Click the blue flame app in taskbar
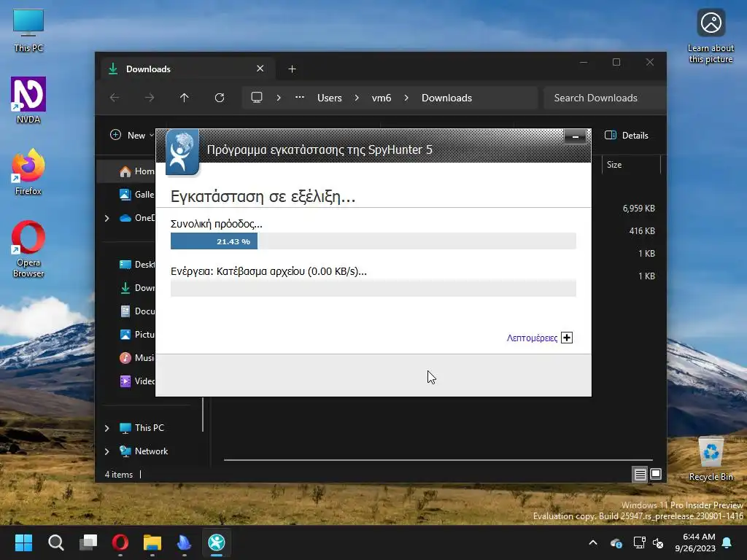The image size is (747, 560). (185, 542)
